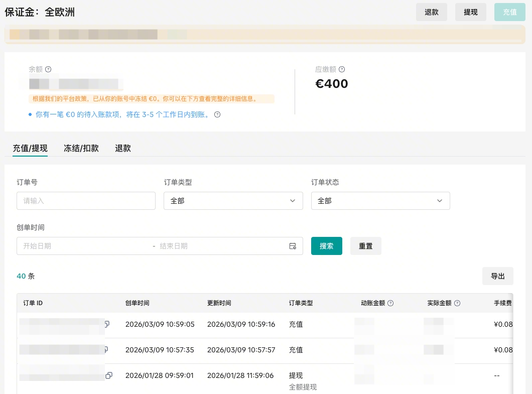Click the help icon after the 待入账款项 notice
The height and width of the screenshot is (394, 532).
tap(217, 114)
